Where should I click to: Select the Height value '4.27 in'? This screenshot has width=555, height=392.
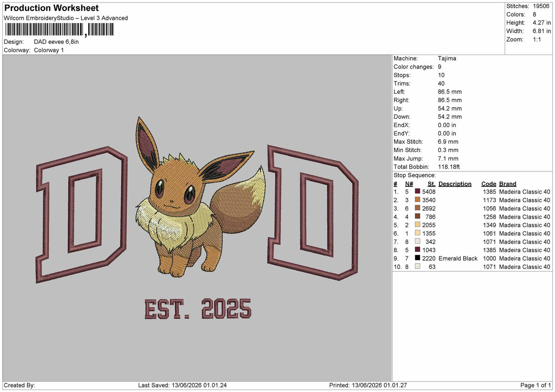[x=542, y=23]
